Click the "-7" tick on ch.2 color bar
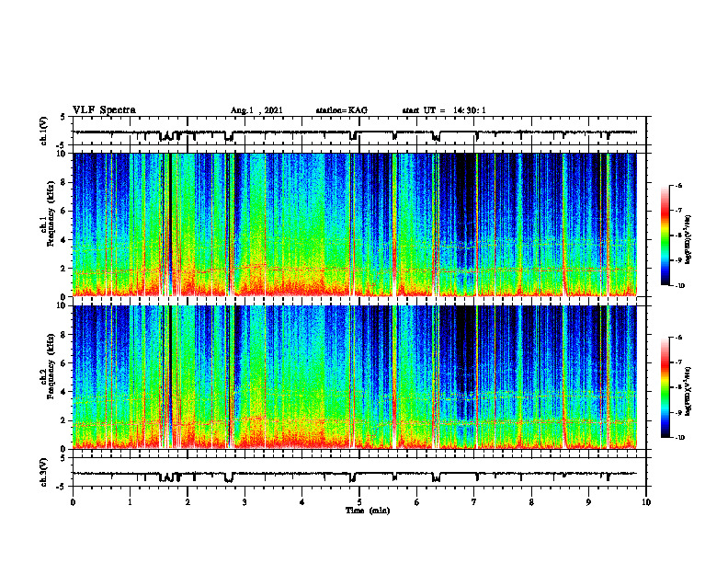The image size is (728, 563). pyautogui.click(x=678, y=362)
